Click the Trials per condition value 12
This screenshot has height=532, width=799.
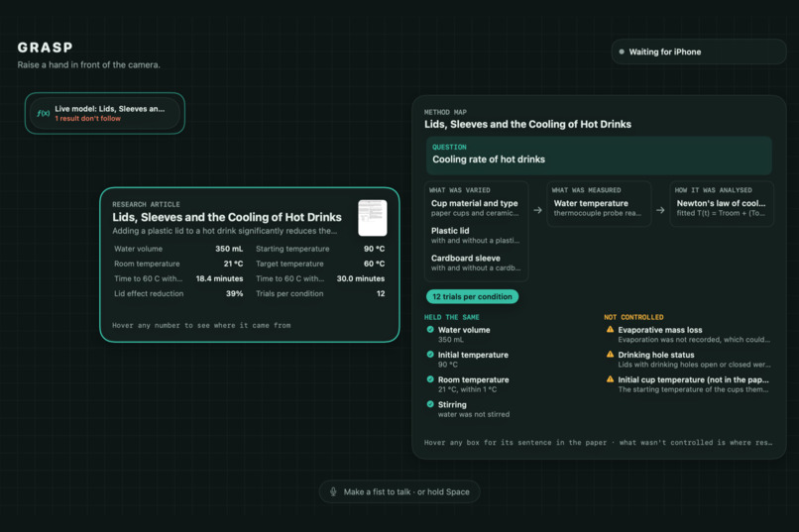(x=381, y=294)
